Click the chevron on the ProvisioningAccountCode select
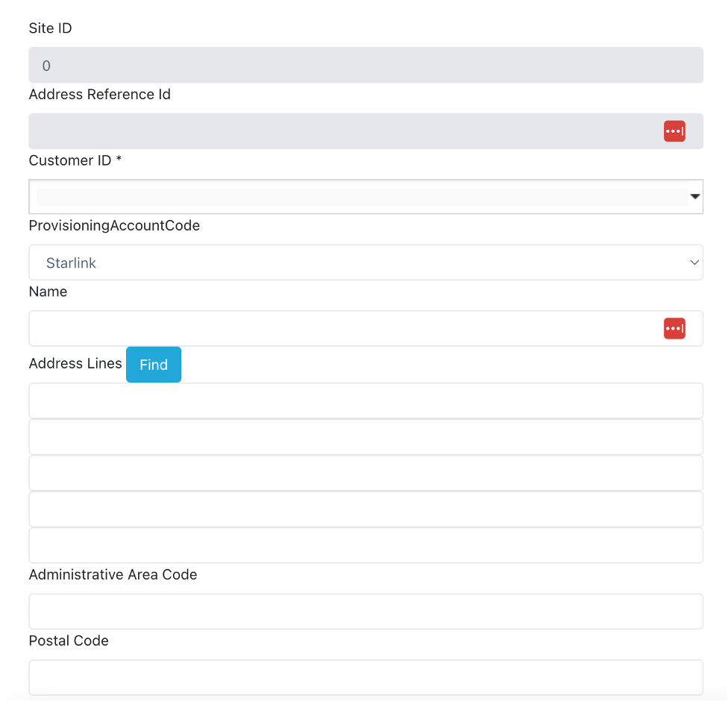 click(x=694, y=263)
